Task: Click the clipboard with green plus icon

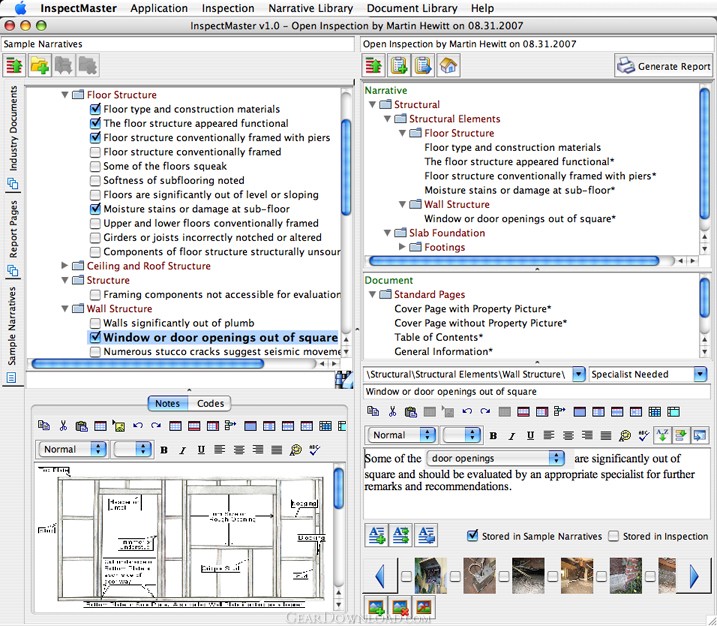Action: tap(399, 66)
